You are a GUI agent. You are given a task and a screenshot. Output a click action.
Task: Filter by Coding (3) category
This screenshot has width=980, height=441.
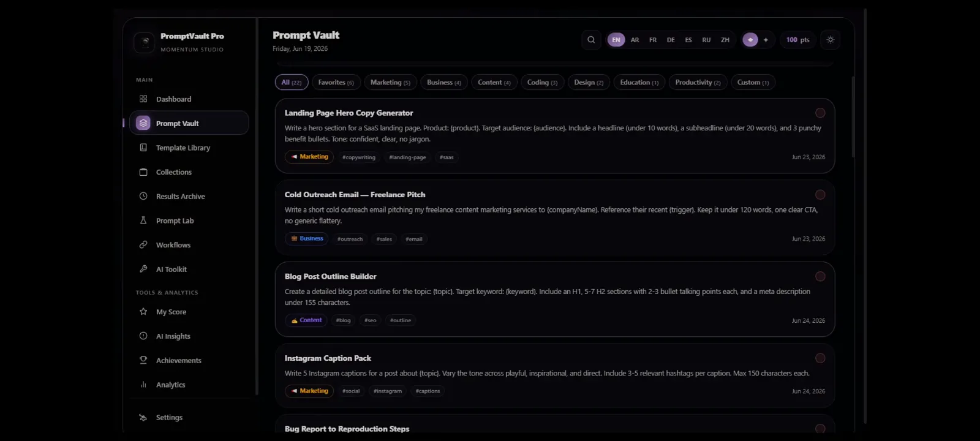(x=542, y=82)
